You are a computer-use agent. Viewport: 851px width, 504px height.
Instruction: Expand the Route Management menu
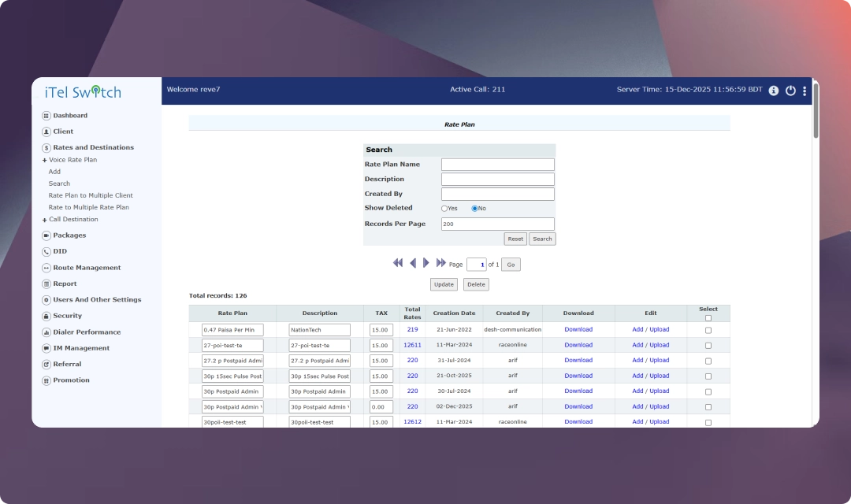(x=86, y=268)
